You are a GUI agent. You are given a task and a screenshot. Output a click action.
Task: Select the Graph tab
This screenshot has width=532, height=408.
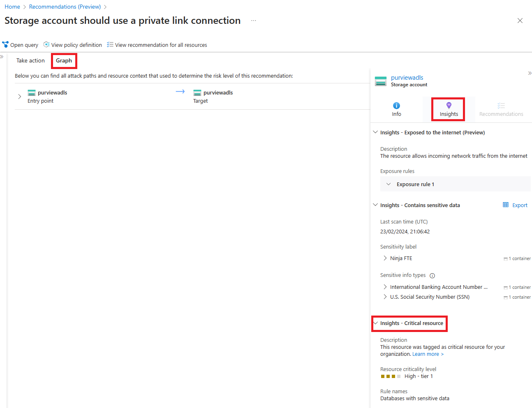click(64, 60)
